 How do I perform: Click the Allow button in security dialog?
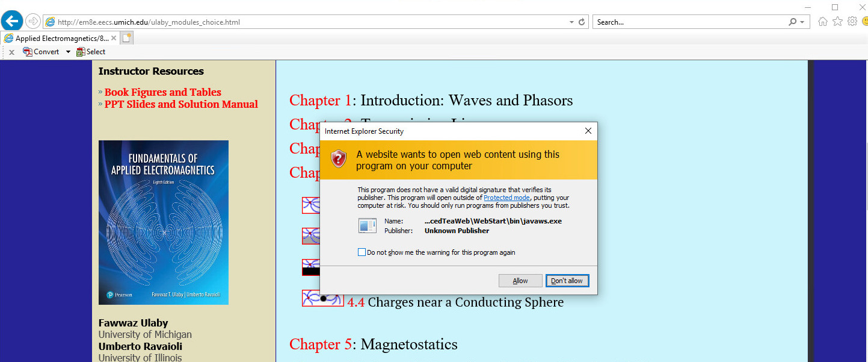520,281
